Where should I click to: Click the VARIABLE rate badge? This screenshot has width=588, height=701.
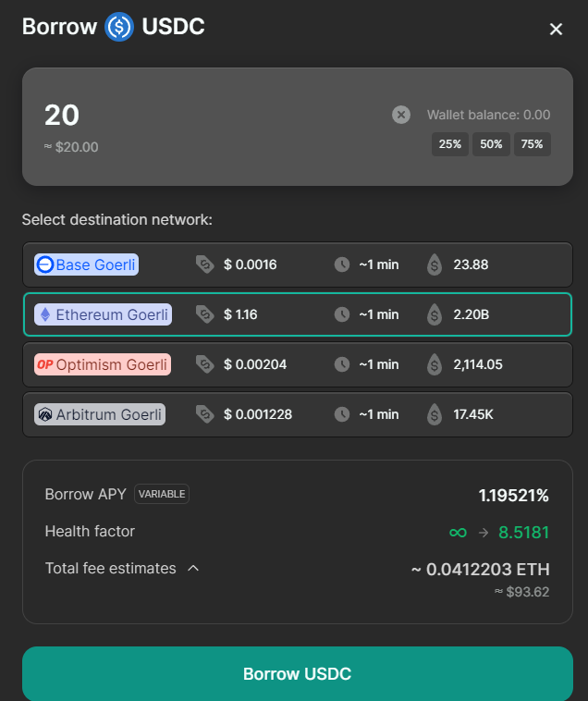click(x=162, y=494)
